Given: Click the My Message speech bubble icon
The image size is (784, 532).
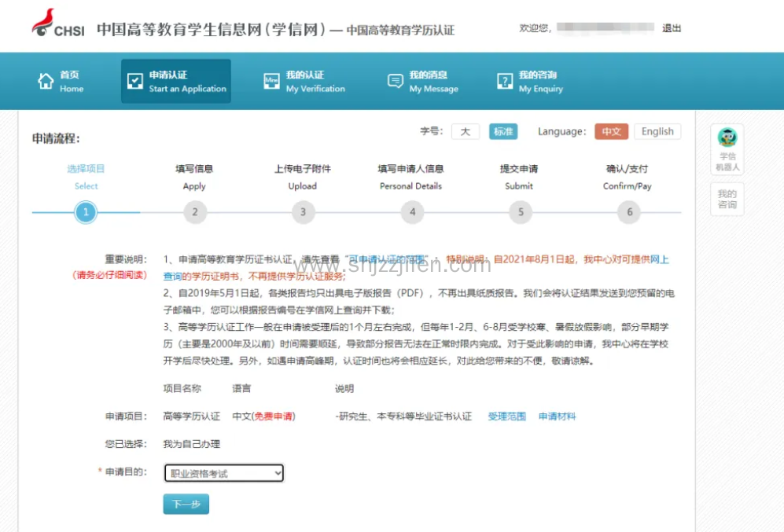Looking at the screenshot, I should (x=395, y=82).
